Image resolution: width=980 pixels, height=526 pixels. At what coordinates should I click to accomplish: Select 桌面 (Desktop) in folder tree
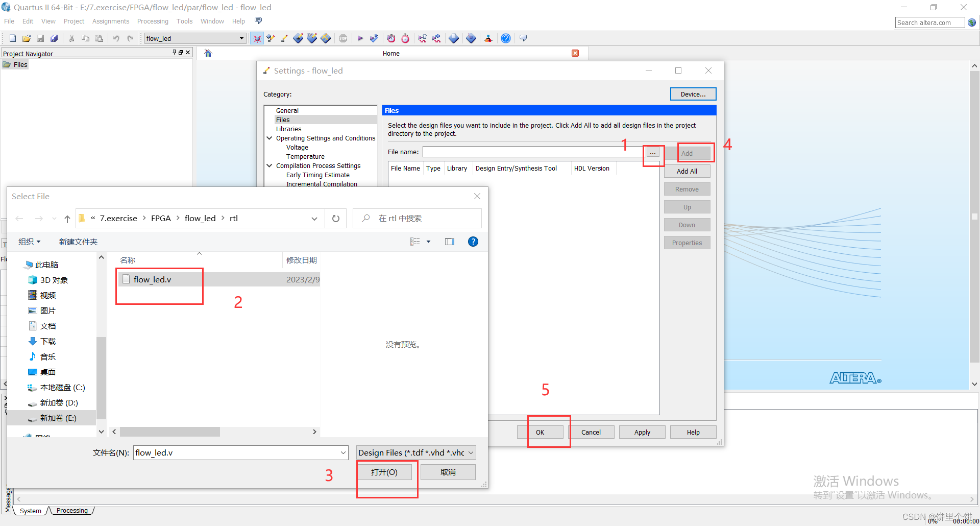pyautogui.click(x=42, y=372)
